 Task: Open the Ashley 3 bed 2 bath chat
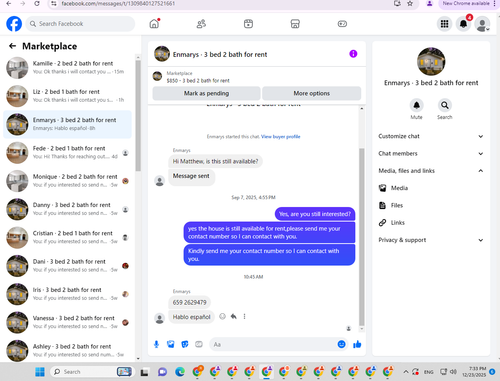68,351
